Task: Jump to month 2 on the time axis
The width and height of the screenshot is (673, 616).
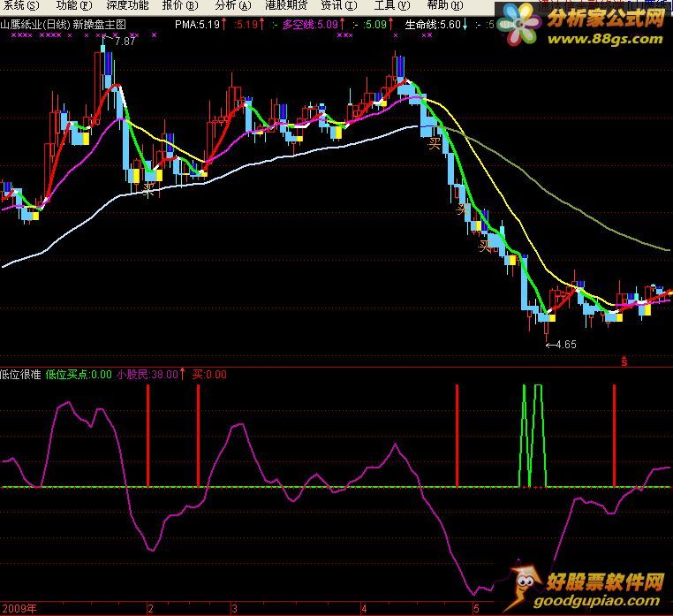Action: pyautogui.click(x=150, y=609)
